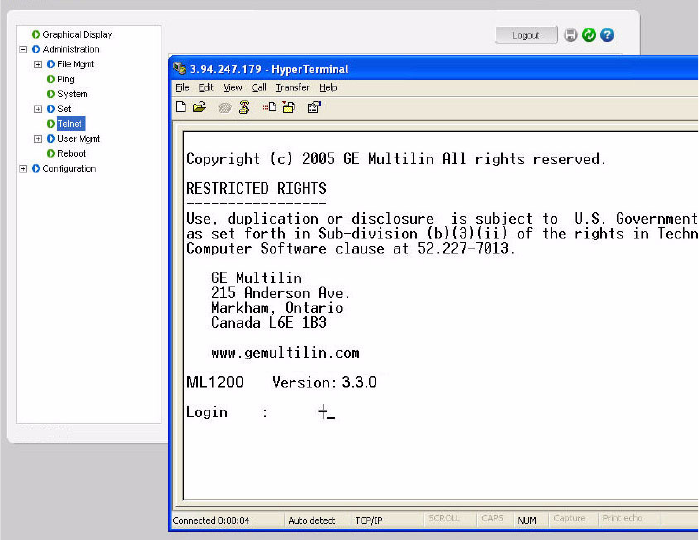The image size is (699, 540).
Task: Click the Capture indicator in status bar
Action: click(x=569, y=518)
